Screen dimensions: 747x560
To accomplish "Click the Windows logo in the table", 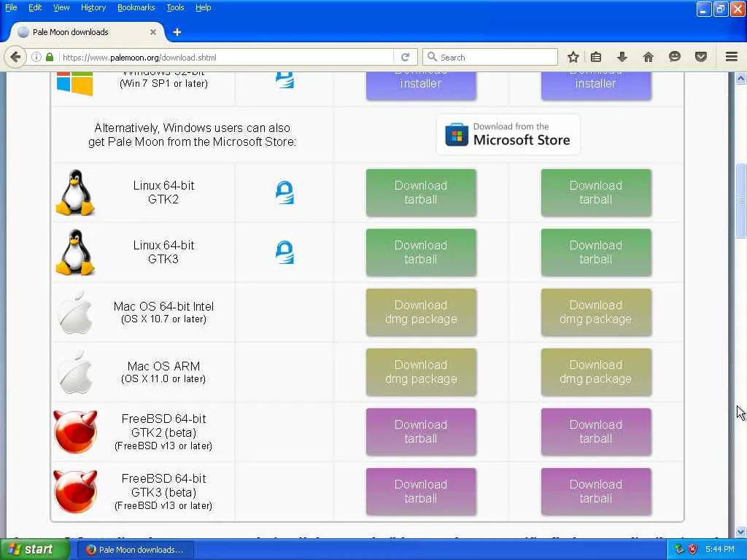I will point(75,84).
